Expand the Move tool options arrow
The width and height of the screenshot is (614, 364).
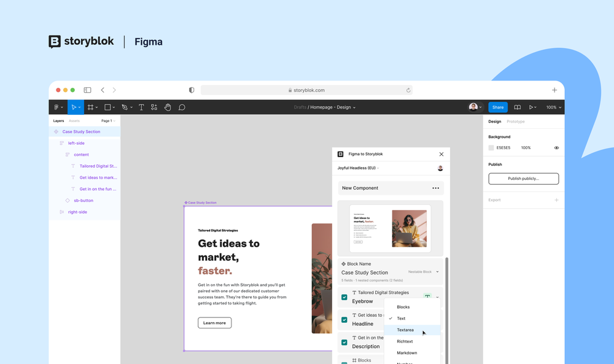click(x=79, y=107)
